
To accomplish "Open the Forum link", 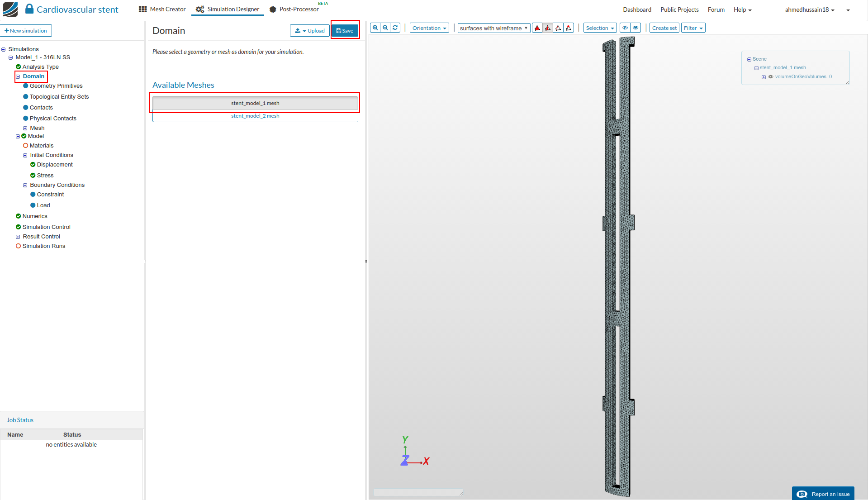I will point(716,10).
